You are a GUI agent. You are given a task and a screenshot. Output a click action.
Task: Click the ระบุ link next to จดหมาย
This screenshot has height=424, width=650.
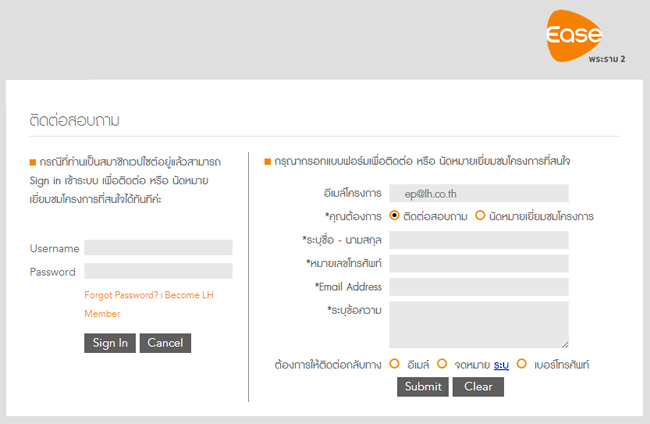(500, 365)
